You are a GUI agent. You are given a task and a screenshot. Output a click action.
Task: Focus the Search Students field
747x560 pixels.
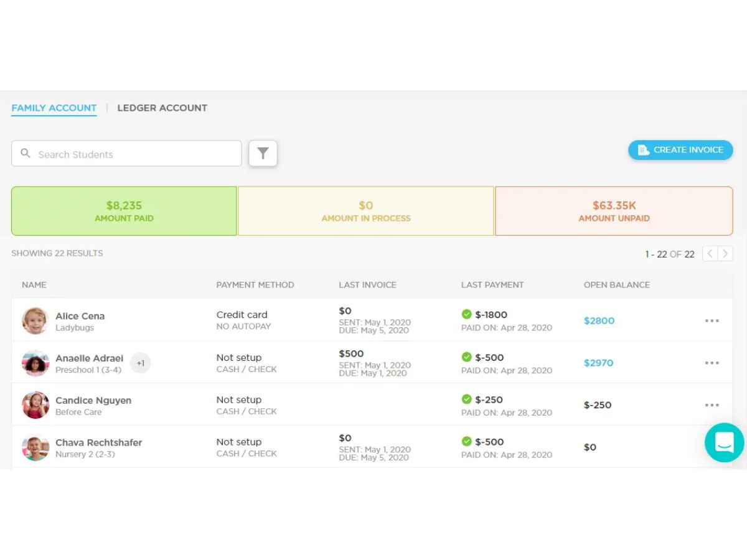coord(126,154)
